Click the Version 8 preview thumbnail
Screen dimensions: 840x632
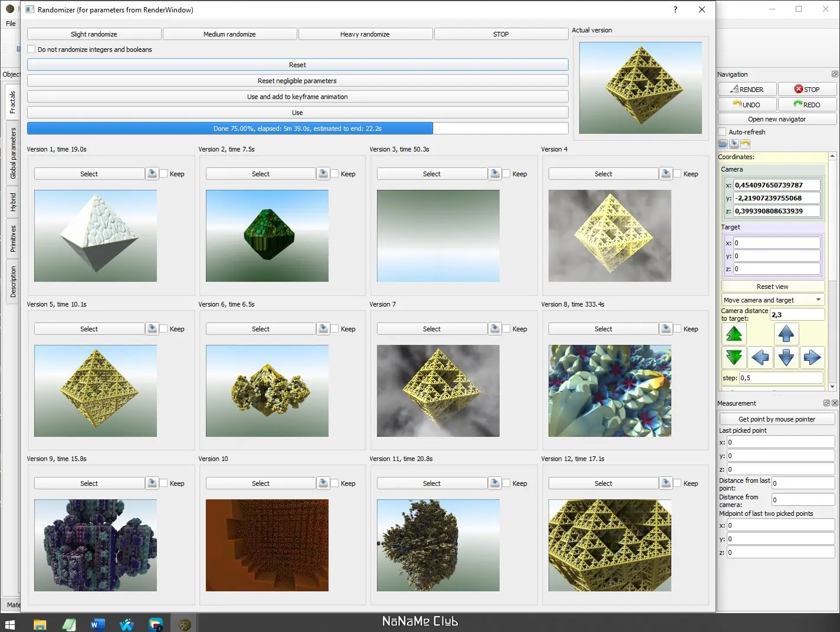coord(609,391)
